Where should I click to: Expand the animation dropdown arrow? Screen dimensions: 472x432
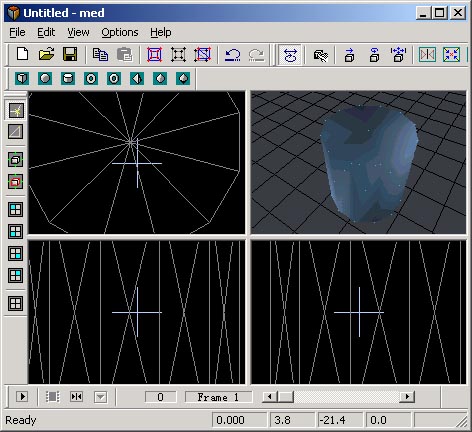tap(100, 397)
